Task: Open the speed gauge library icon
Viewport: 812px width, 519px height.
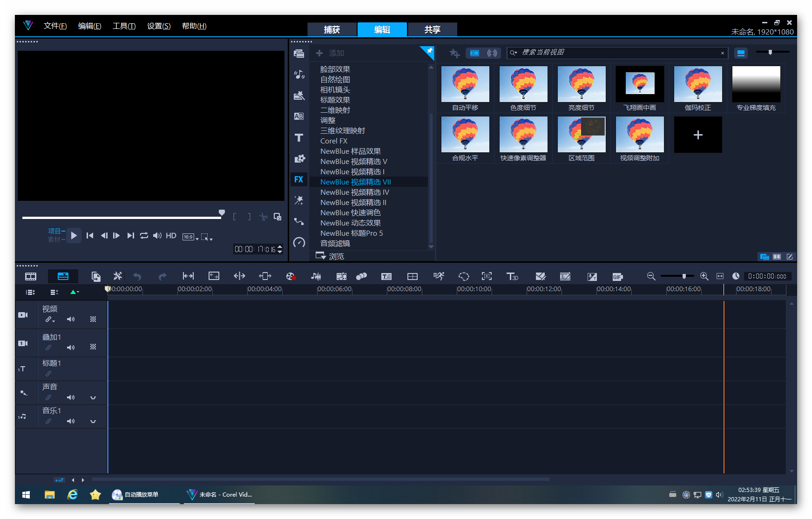Action: [299, 242]
